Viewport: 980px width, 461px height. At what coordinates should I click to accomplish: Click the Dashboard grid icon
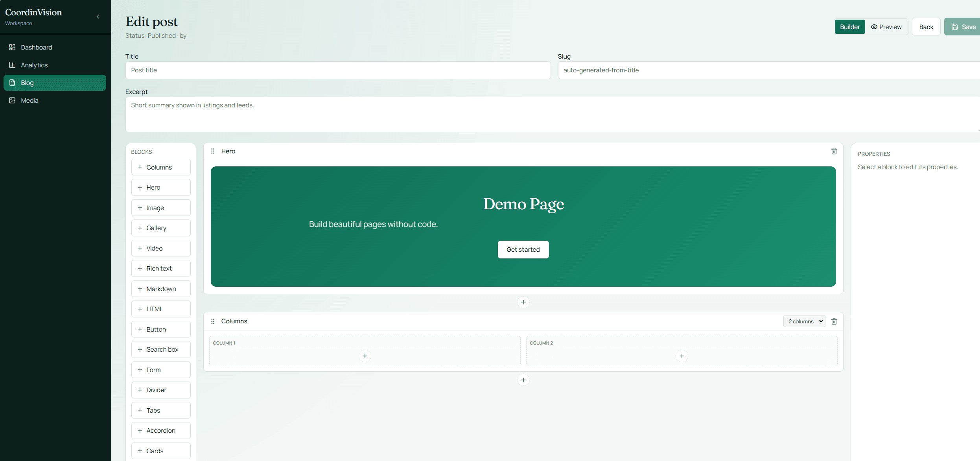pos(12,47)
